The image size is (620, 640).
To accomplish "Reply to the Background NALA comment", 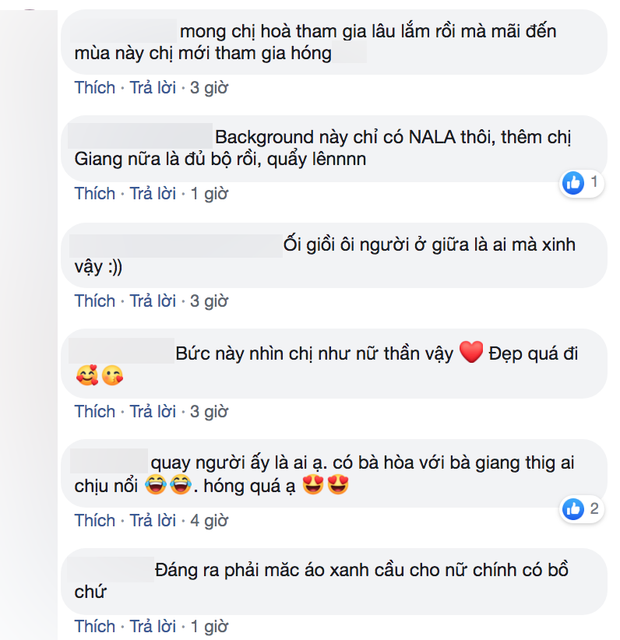I will click(x=153, y=193).
